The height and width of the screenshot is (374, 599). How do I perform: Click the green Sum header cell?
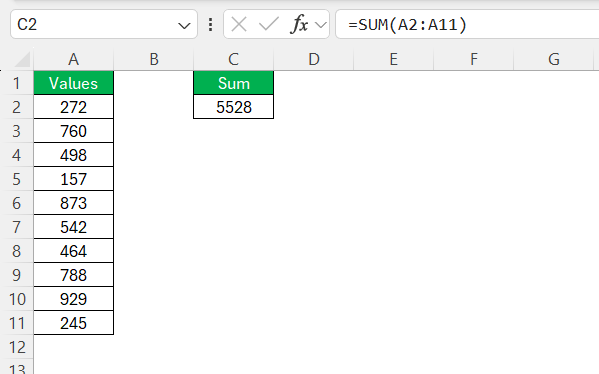tap(233, 83)
